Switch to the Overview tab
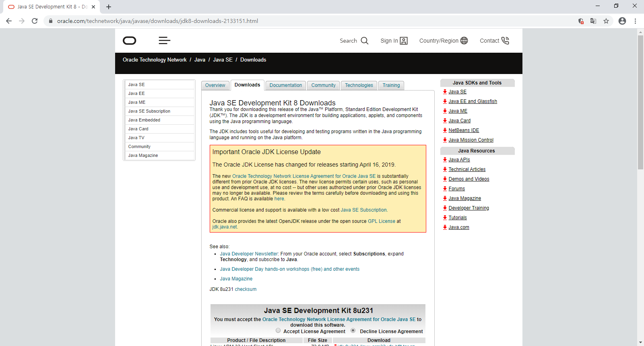The width and height of the screenshot is (644, 346). pos(215,85)
